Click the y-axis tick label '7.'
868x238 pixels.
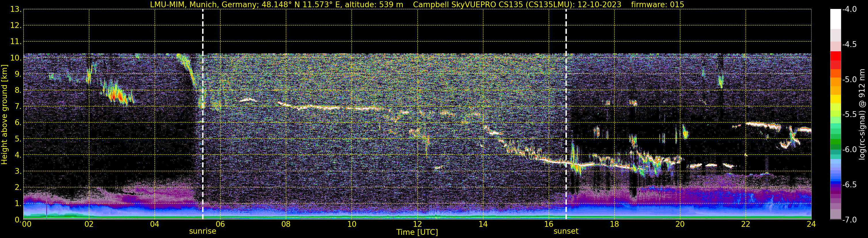[18, 107]
